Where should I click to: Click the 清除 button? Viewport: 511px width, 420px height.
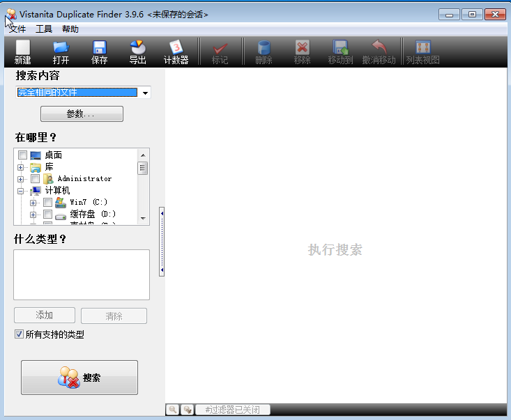pyautogui.click(x=114, y=316)
